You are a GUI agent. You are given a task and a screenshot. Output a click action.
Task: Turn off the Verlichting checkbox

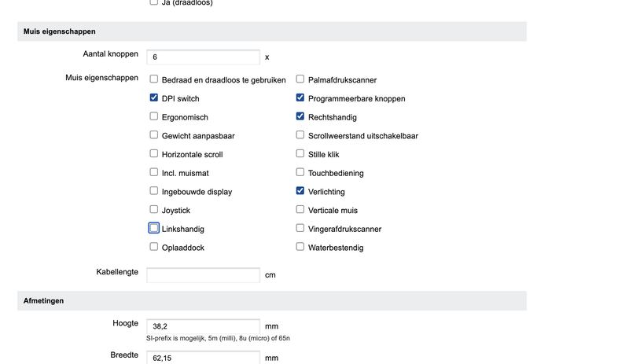[300, 191]
